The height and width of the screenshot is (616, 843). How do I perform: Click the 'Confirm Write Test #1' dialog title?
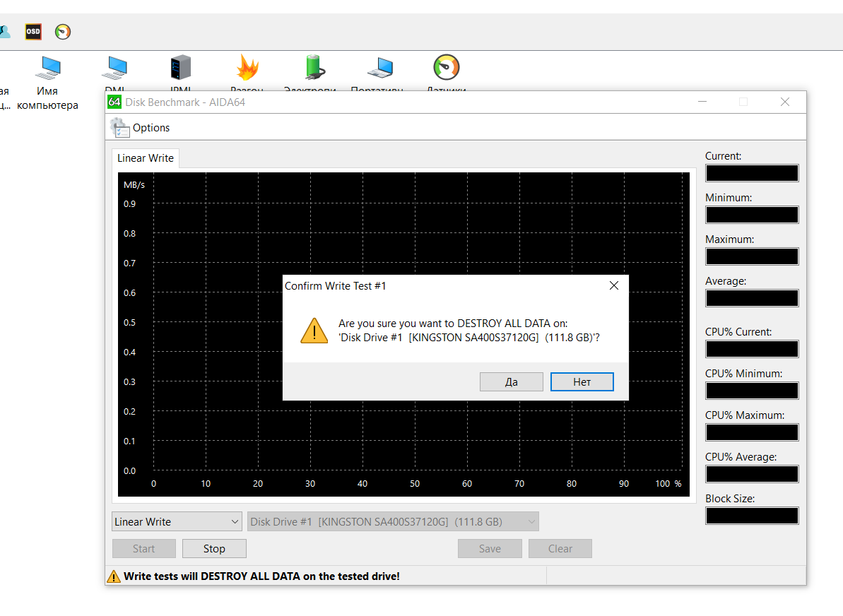[x=336, y=286]
